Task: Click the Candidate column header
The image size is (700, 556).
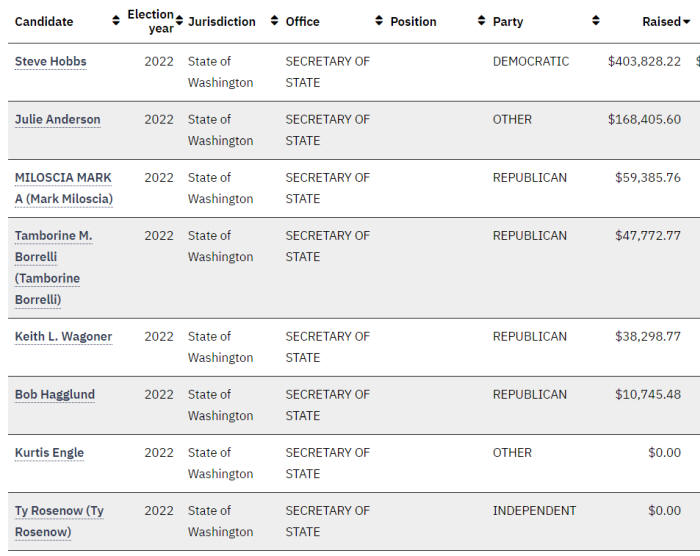Action: tap(44, 21)
